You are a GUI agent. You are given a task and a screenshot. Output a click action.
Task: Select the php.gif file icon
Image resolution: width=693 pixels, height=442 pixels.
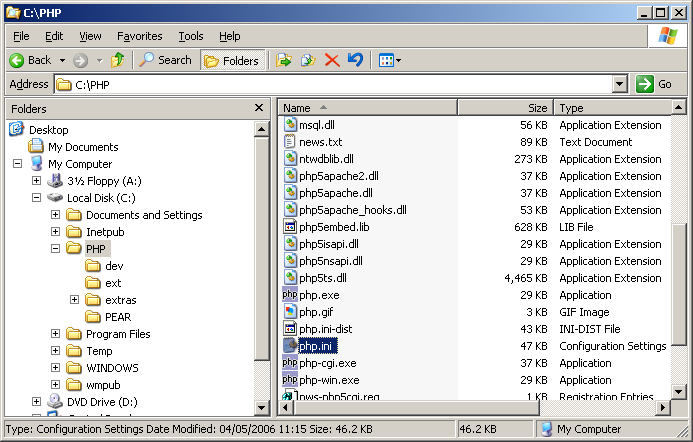[x=290, y=312]
